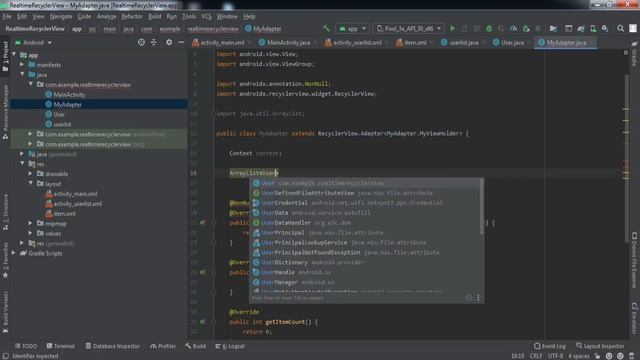Open the Profiler tool window
The height and width of the screenshot is (360, 640).
pos(163,346)
